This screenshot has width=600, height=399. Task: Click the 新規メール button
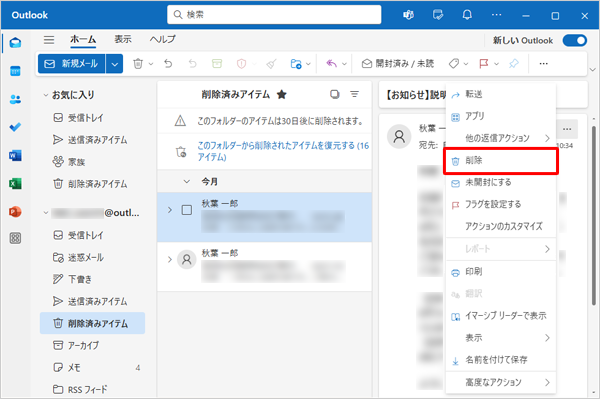72,64
